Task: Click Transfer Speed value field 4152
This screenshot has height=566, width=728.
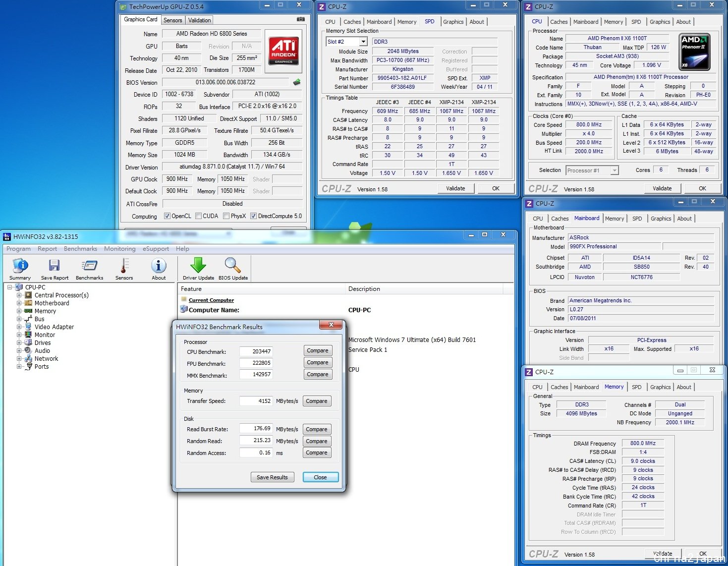Action: coord(256,401)
